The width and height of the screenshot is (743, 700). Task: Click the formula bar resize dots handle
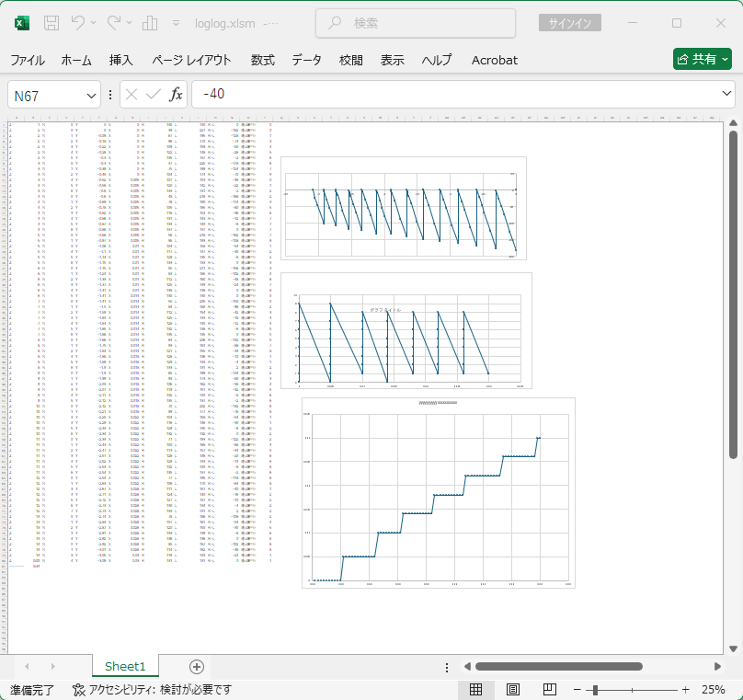(110, 95)
